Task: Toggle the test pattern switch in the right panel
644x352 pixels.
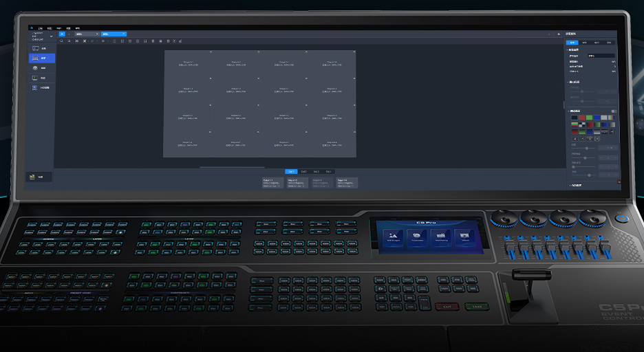Action: (x=614, y=111)
